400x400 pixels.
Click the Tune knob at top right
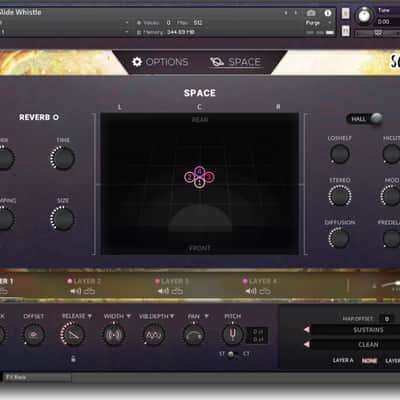364,16
